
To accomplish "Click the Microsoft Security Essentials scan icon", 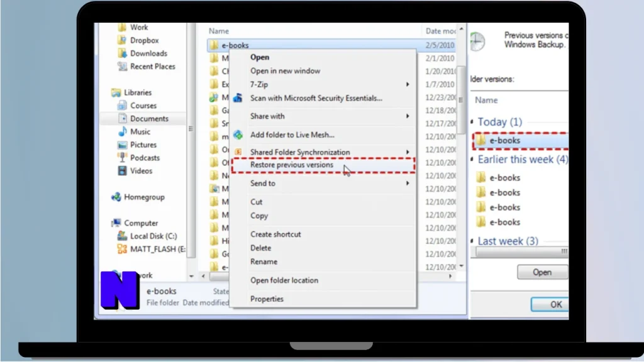I will pos(238,98).
